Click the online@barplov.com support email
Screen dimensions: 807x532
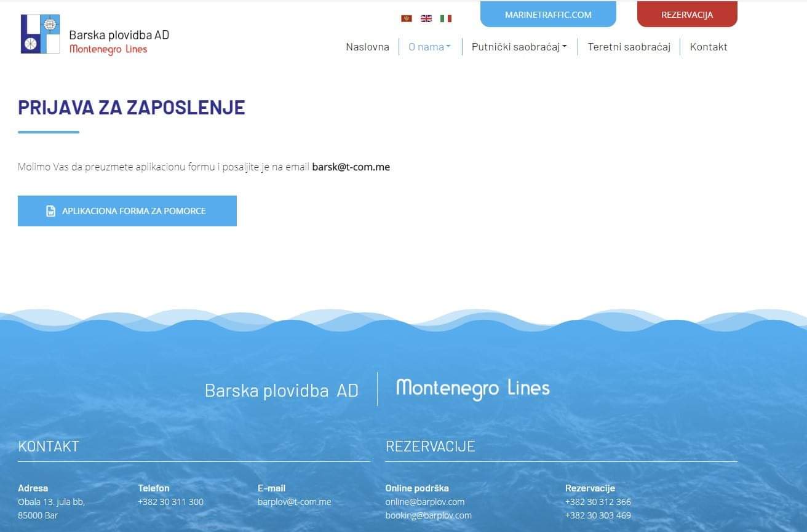coord(425,502)
